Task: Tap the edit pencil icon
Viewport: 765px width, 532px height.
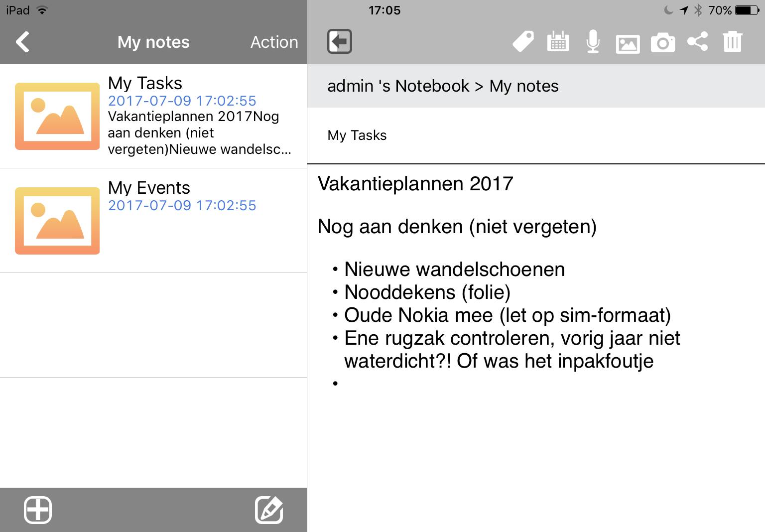Action: [x=269, y=510]
